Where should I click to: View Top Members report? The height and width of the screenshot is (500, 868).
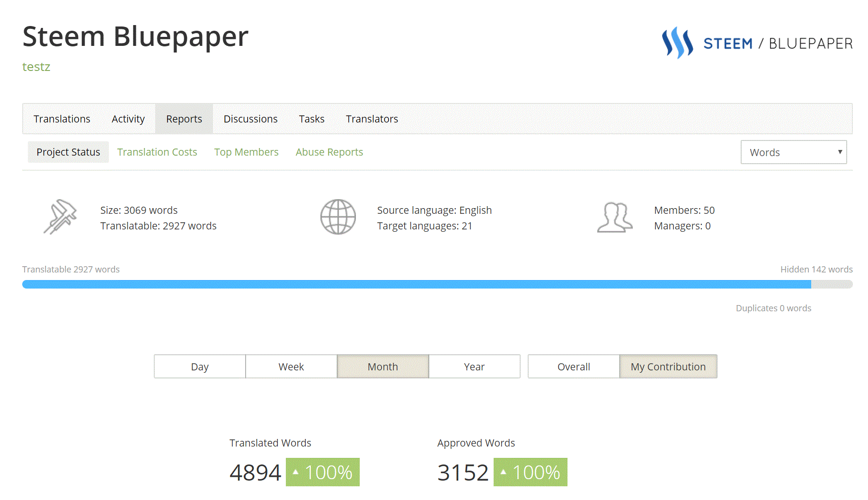(x=246, y=152)
